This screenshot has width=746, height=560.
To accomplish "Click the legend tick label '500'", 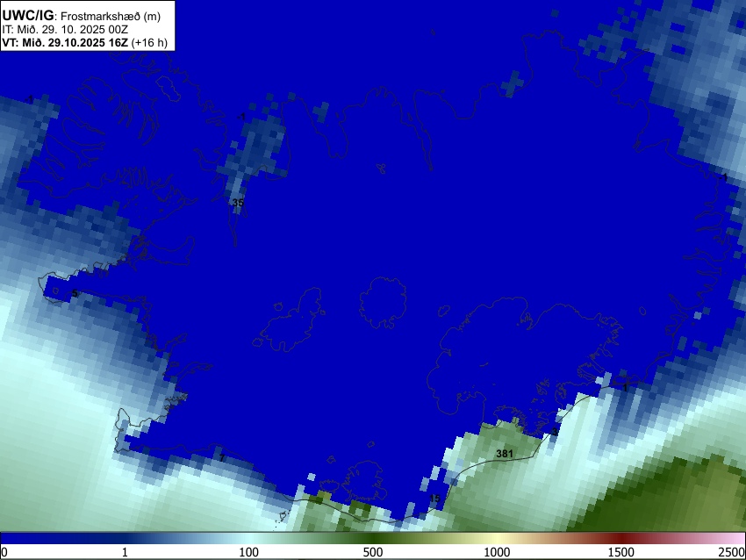I will tap(372, 552).
